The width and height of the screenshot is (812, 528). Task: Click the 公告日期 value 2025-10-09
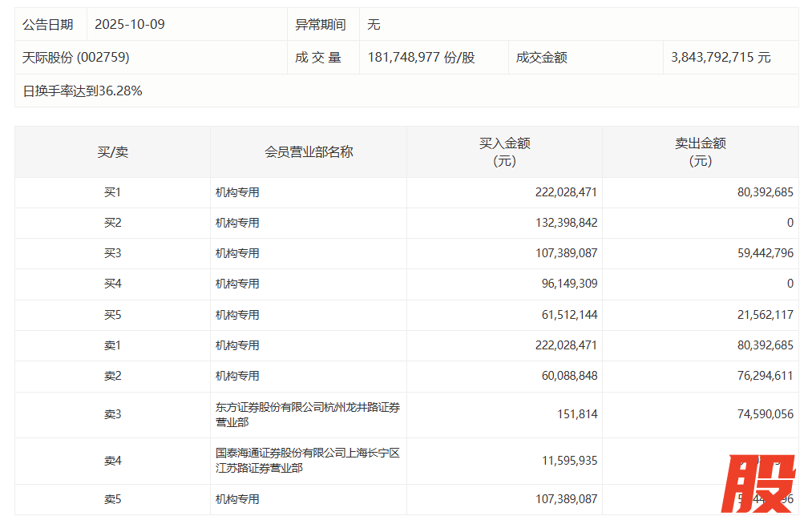130,25
